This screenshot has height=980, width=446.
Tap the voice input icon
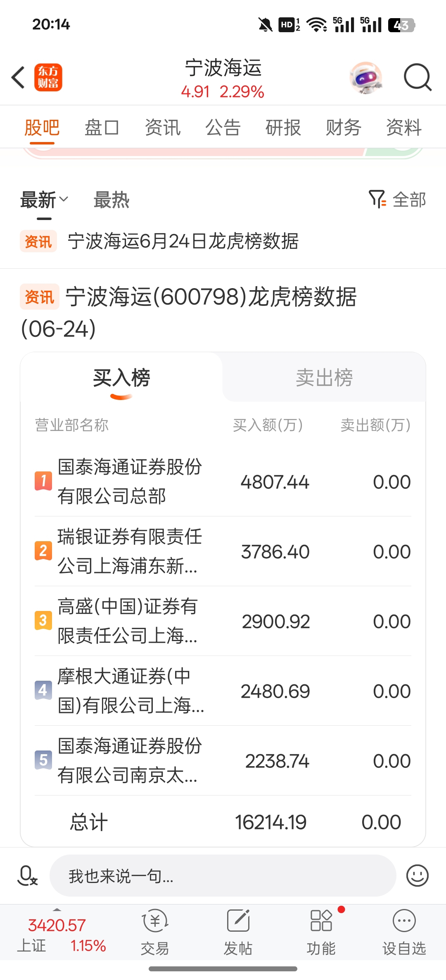27,876
